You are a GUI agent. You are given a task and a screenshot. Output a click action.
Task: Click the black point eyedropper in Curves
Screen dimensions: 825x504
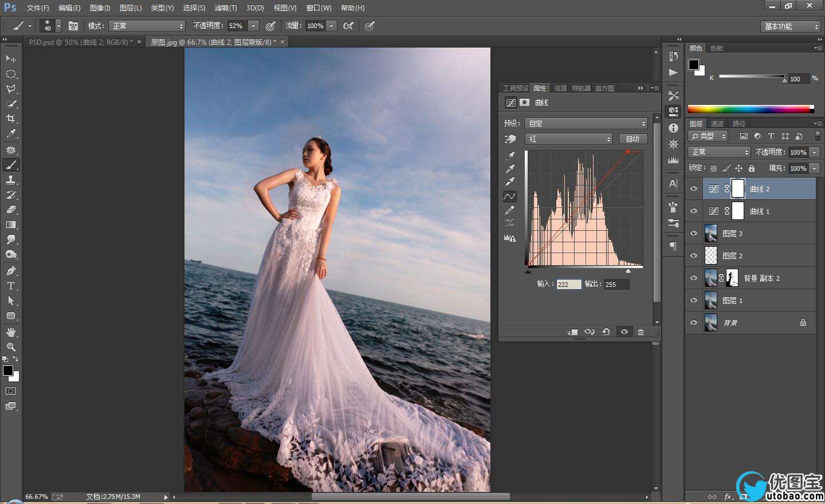[x=510, y=155]
